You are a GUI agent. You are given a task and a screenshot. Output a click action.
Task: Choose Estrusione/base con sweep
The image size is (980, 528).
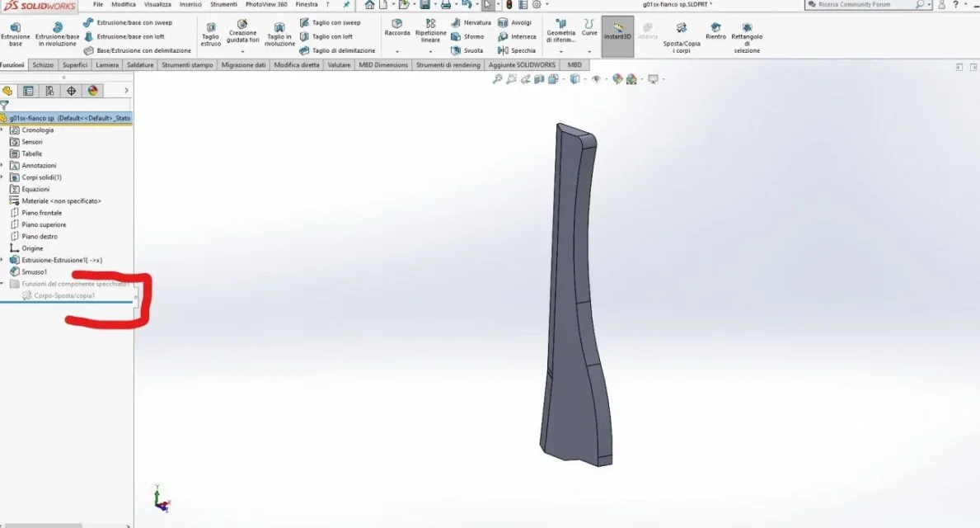128,22
